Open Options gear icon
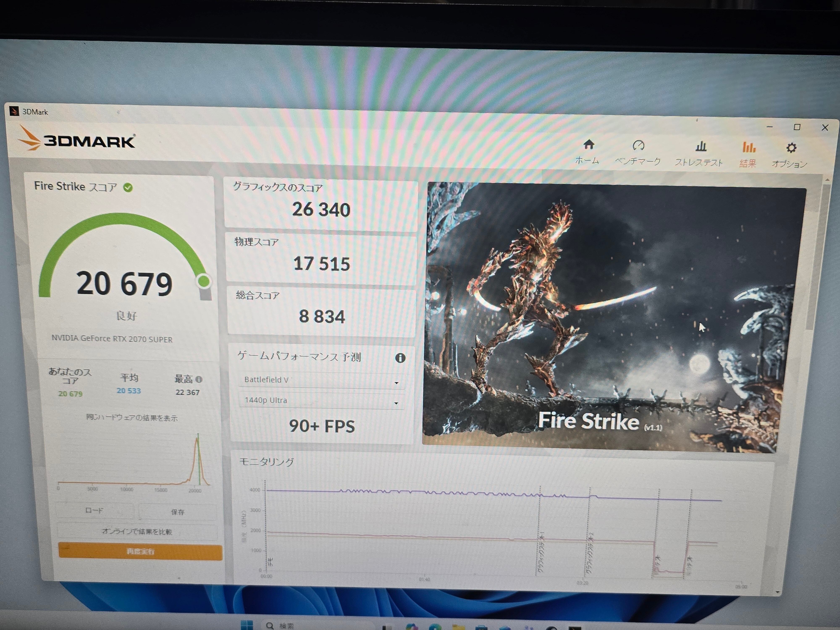Viewport: 840px width, 630px height. 791,148
